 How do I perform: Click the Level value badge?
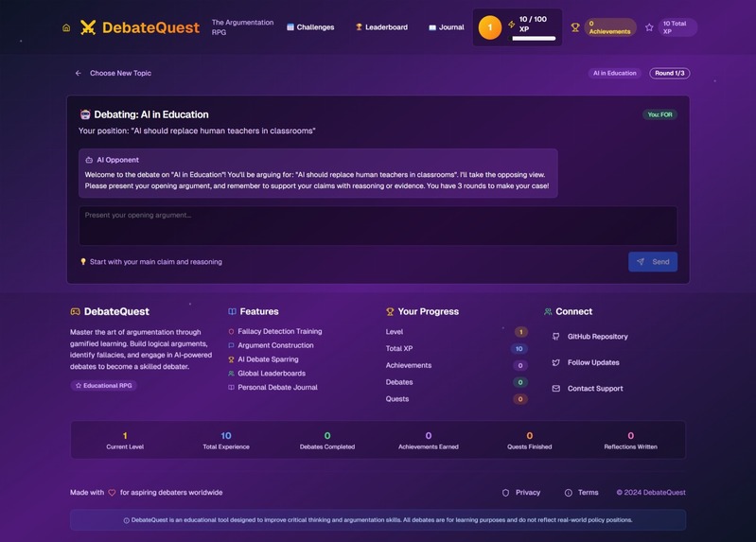(520, 332)
